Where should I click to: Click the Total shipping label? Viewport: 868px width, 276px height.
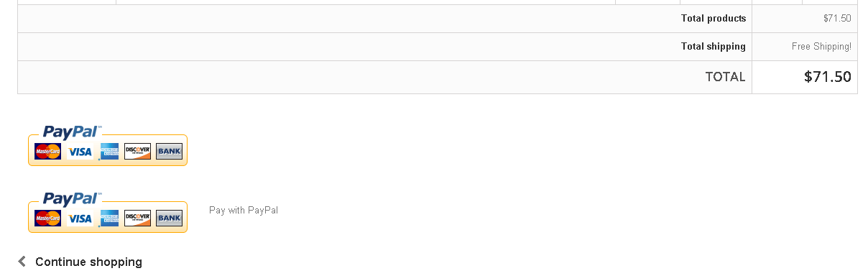point(714,47)
